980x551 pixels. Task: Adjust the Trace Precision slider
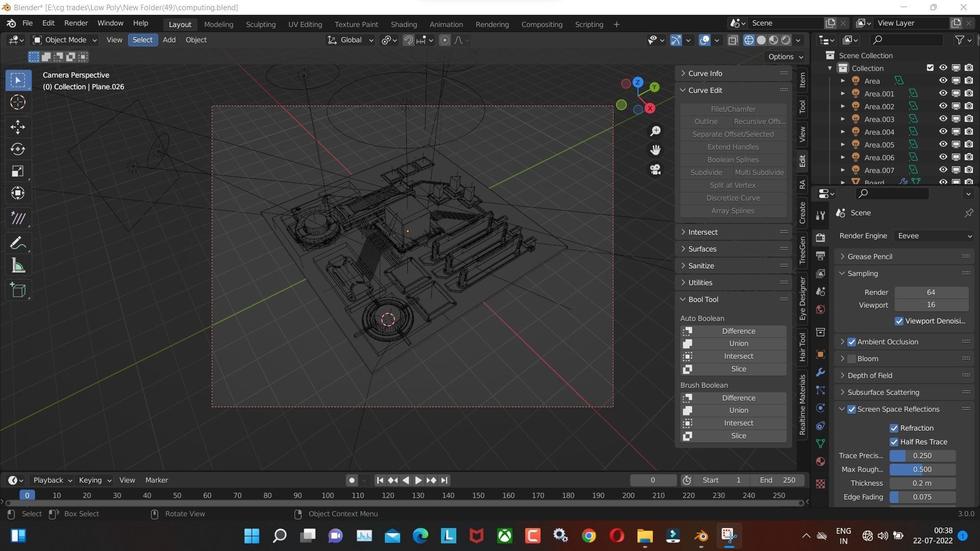pos(922,456)
